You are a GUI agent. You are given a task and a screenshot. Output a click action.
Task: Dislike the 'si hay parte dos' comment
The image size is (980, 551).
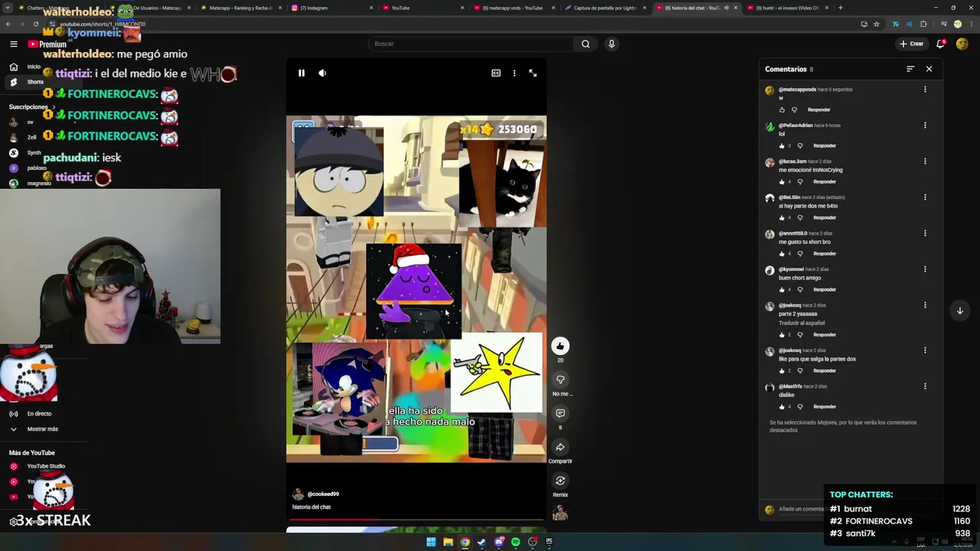800,217
